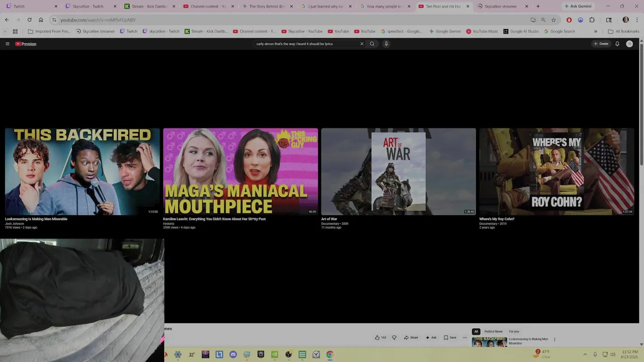Open YouTube Music bookmark
The image size is (644, 362).
coord(482,31)
